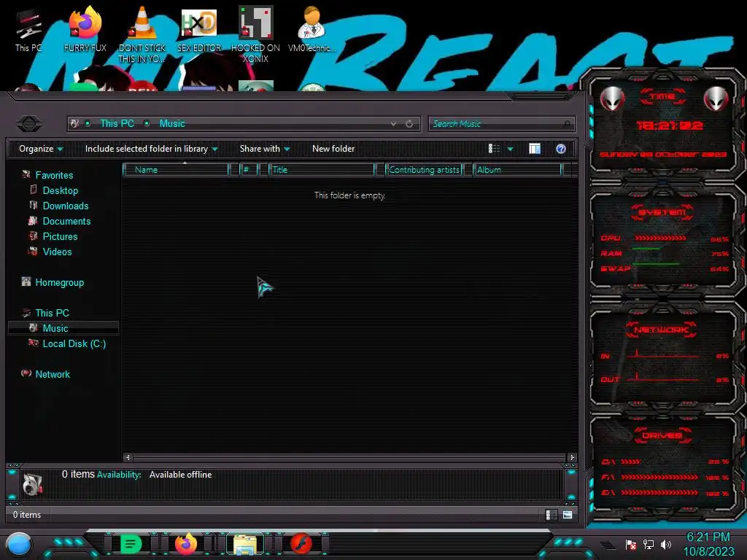Open Firefox from the taskbar
Image resolution: width=747 pixels, height=560 pixels.
tap(186, 543)
